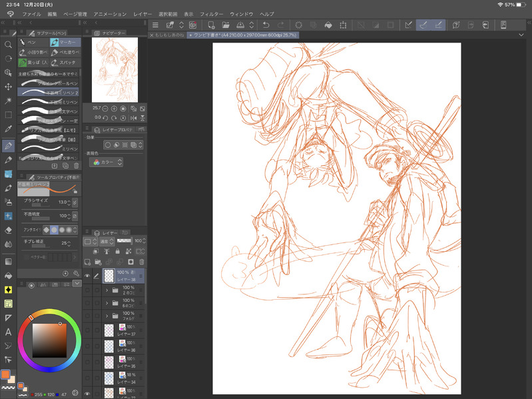Screen dimensions: 532x399
Task: Choose the Eyedropper tool
Action: coord(8,129)
